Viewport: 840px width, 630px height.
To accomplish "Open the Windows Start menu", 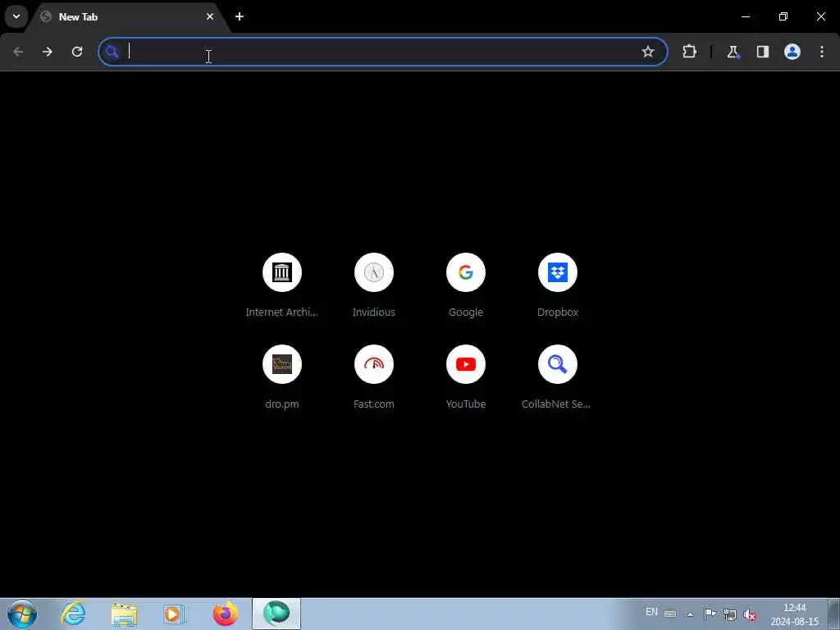I will coord(22,614).
